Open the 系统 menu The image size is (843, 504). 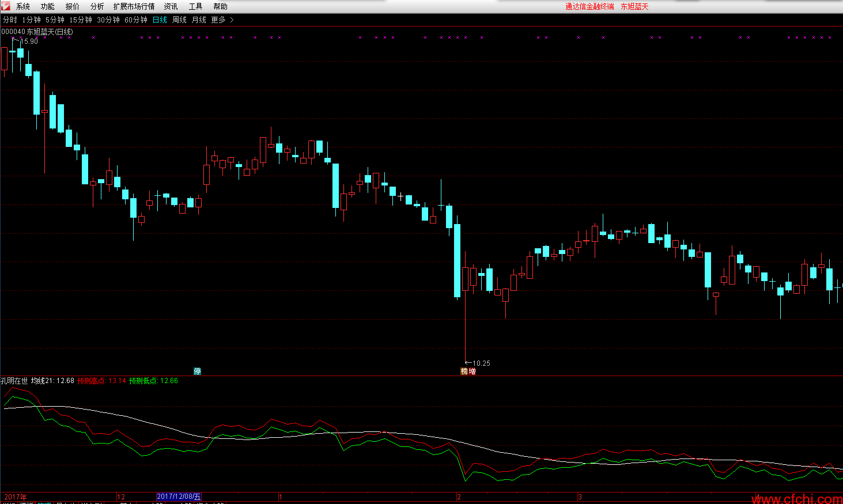coord(23,6)
